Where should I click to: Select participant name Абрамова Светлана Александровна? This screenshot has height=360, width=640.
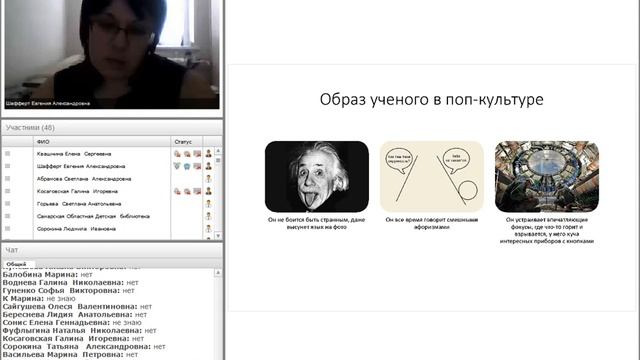[x=84, y=179]
